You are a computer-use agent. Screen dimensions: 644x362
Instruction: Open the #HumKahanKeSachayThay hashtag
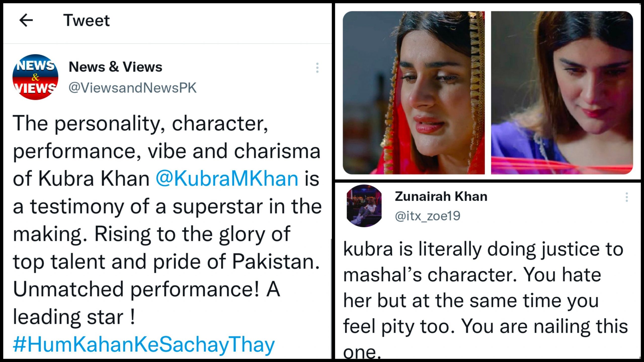tap(144, 344)
